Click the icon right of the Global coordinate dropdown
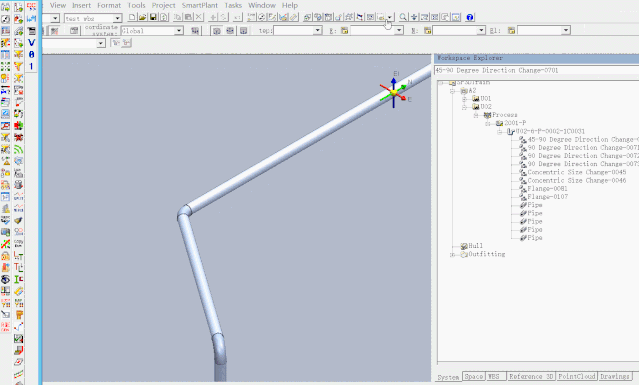Image resolution: width=639 pixels, height=385 pixels. [x=195, y=31]
